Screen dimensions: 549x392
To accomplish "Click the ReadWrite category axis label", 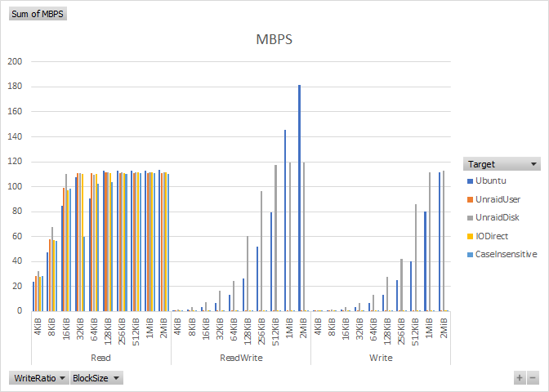I will (240, 358).
